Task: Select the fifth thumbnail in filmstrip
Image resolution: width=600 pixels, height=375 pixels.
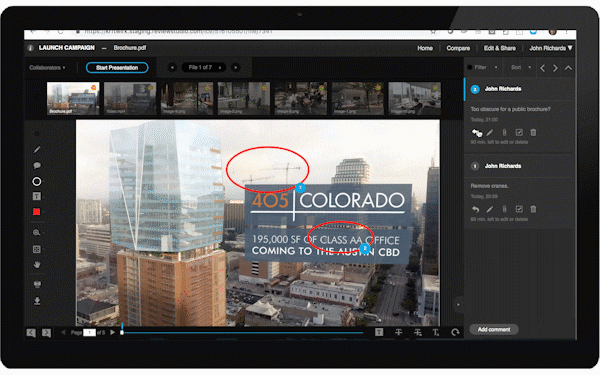Action: 301,98
